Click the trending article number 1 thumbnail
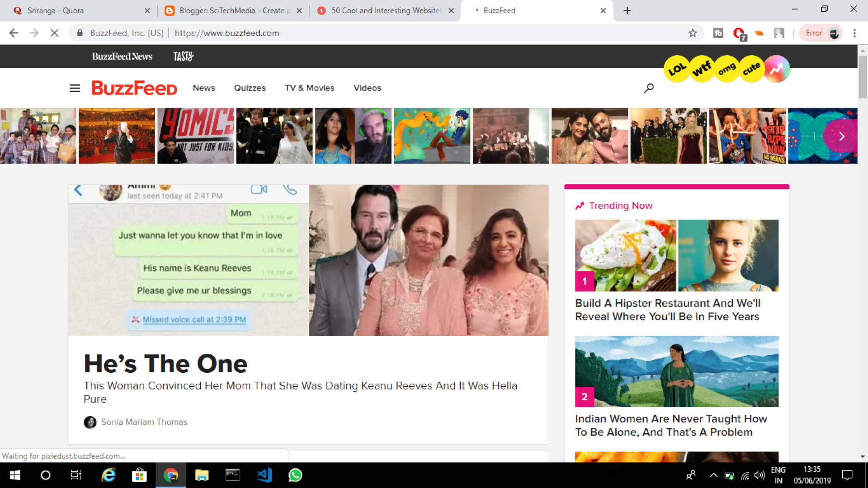Image resolution: width=868 pixels, height=488 pixels. pos(677,256)
